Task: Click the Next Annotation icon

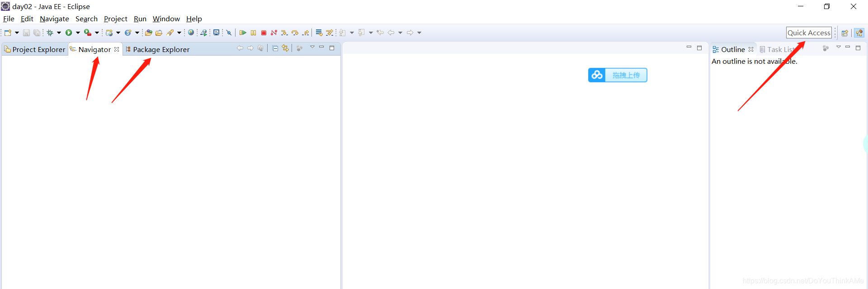Action: (343, 33)
